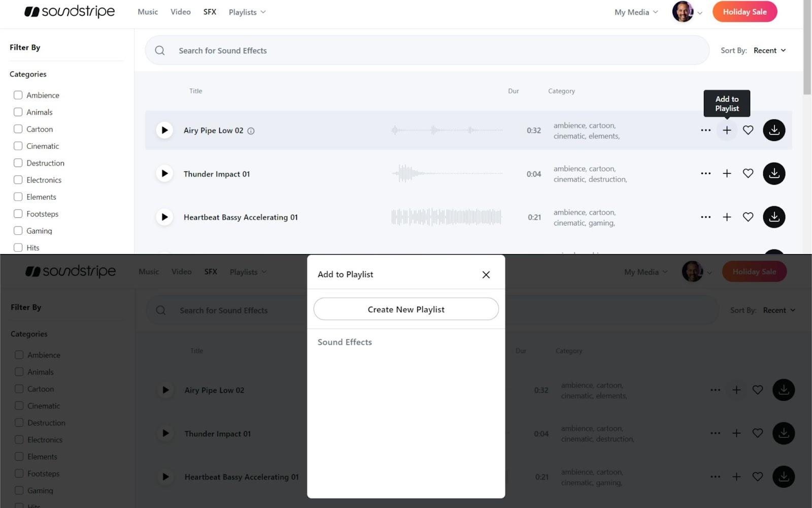Tick the Electronics checkbox on the undimmed page
Screen dimensions: 812x508
(18, 180)
